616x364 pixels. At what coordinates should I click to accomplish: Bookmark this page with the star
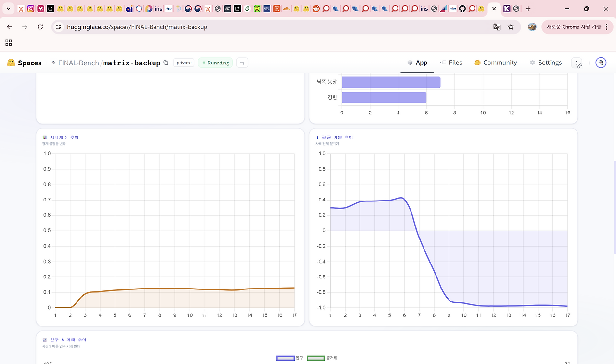pos(511,27)
